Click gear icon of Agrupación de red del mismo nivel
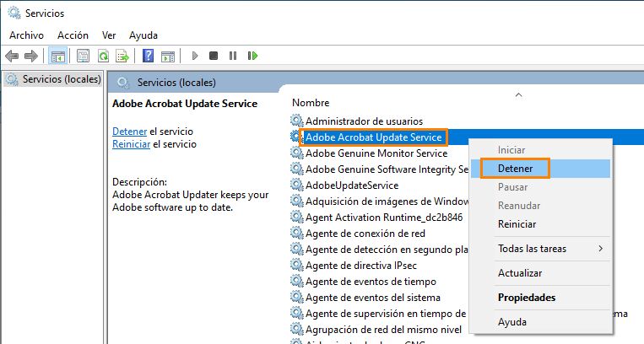 click(296, 329)
